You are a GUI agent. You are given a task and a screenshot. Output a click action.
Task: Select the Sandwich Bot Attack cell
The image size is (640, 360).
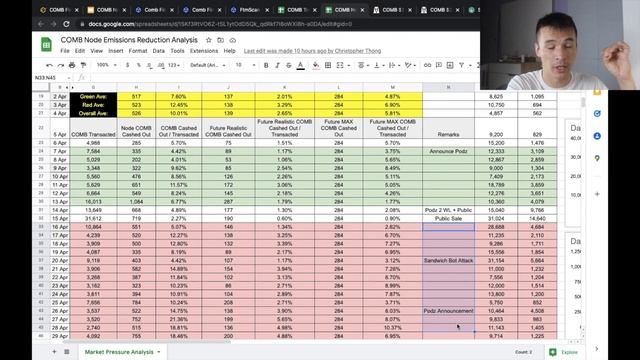tap(448, 260)
